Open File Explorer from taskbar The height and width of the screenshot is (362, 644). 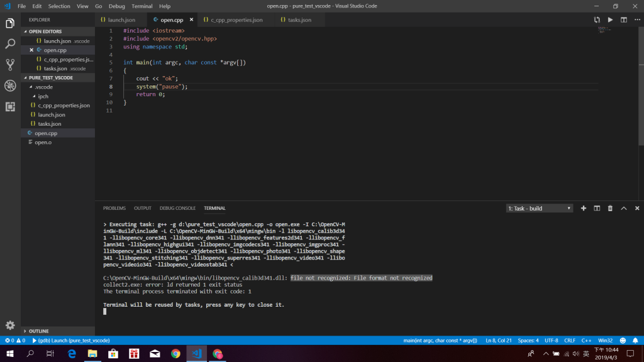coord(92,353)
